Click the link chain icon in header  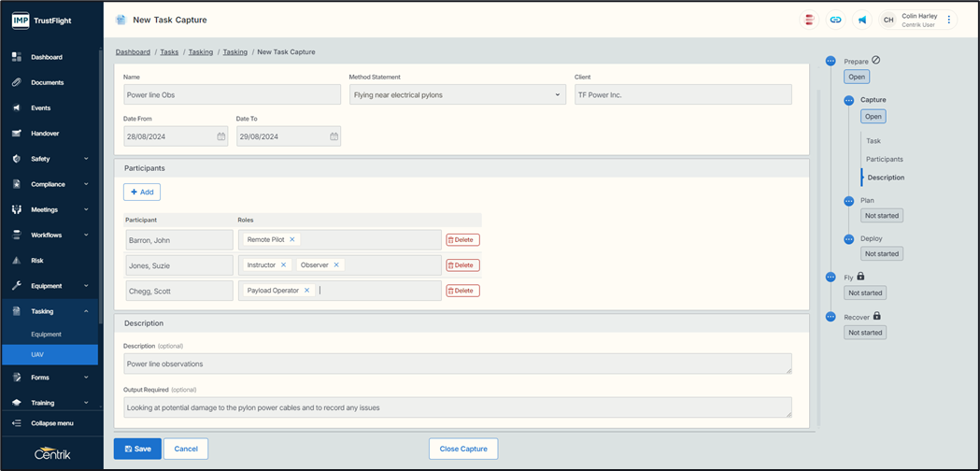click(x=835, y=20)
